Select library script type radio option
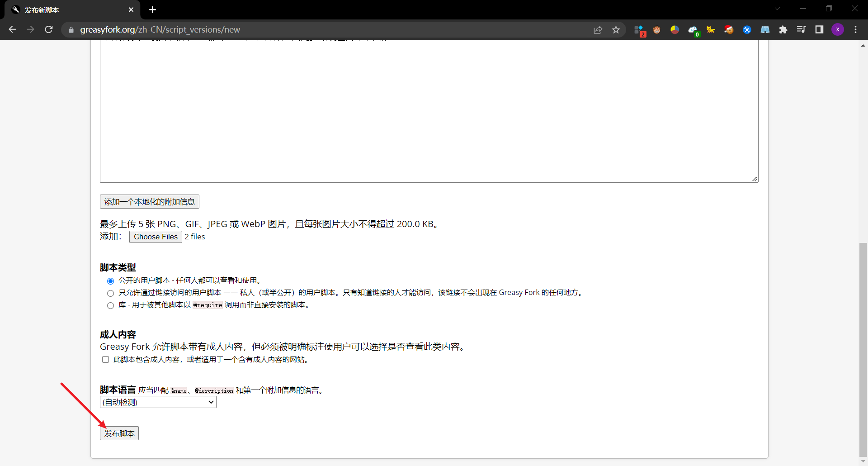This screenshot has width=868, height=466. 110,305
